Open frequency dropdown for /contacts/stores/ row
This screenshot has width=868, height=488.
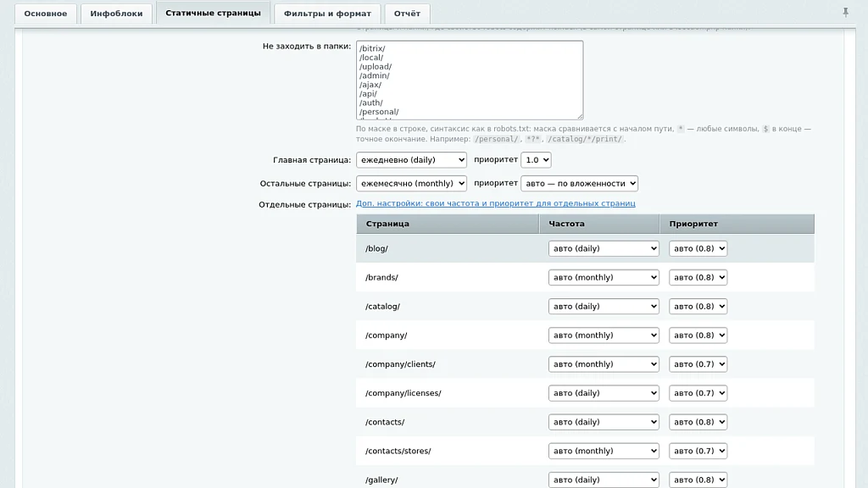pos(604,451)
